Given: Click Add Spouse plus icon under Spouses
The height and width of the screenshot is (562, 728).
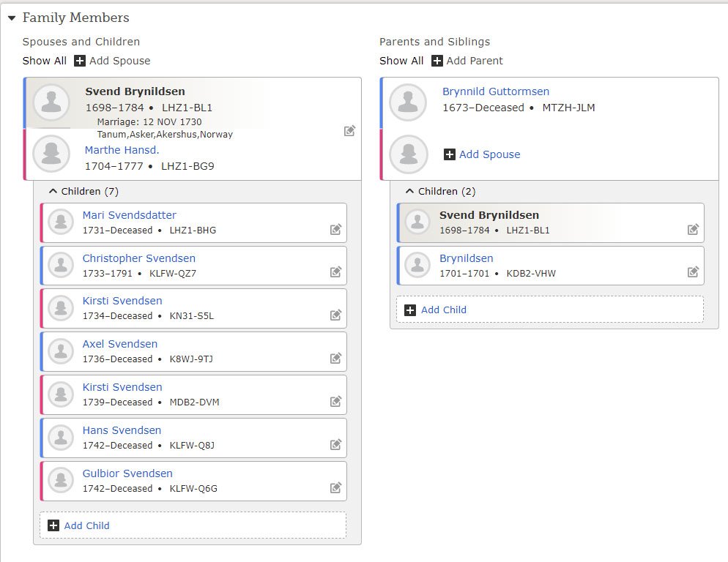Looking at the screenshot, I should pyautogui.click(x=80, y=61).
